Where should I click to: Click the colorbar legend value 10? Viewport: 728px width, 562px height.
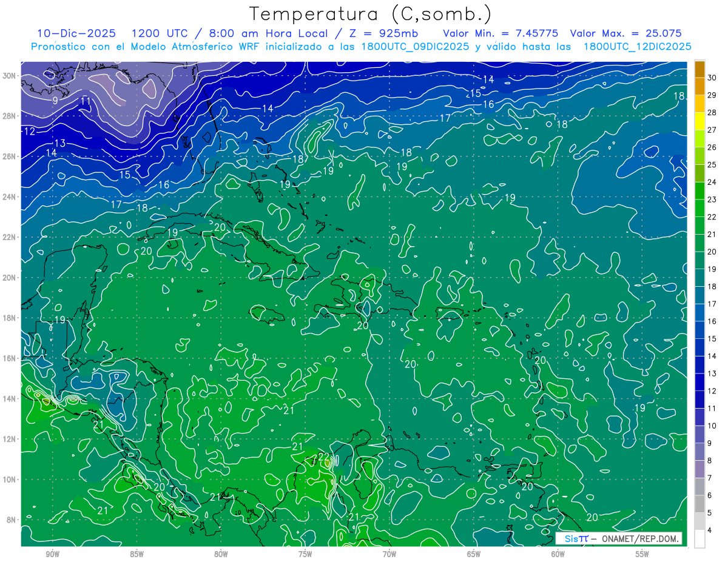coord(712,426)
